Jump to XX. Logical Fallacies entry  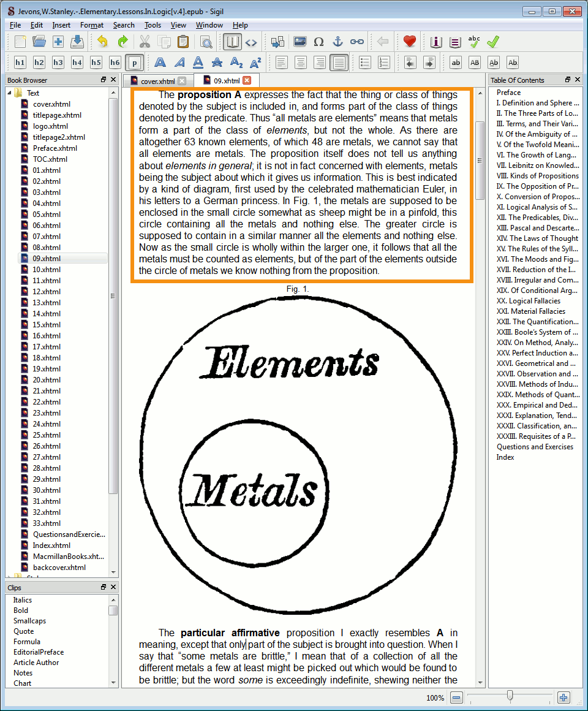528,301
